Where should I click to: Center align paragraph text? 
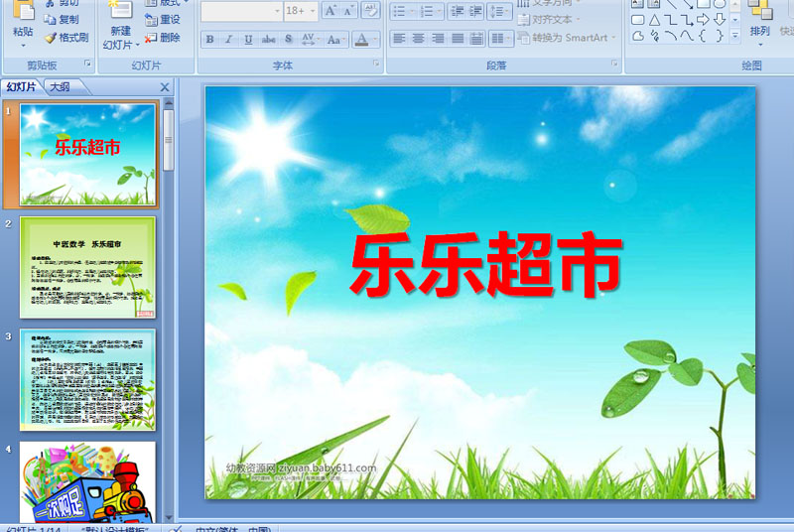(418, 39)
